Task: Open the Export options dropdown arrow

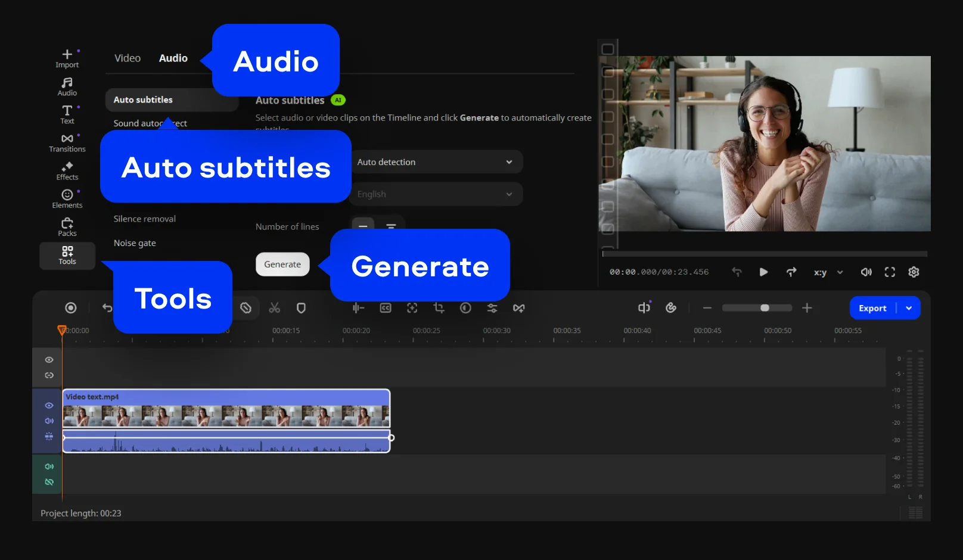Action: tap(909, 308)
